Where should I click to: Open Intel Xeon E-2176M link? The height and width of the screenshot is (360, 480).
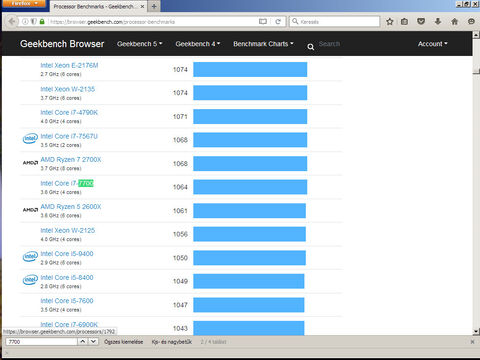pos(69,65)
